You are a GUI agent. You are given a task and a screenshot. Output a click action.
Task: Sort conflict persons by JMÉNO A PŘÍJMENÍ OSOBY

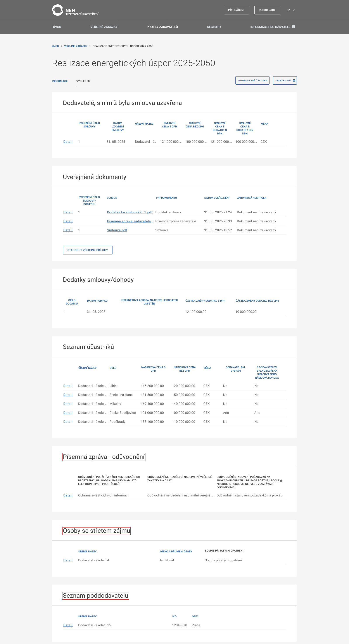[x=176, y=552]
